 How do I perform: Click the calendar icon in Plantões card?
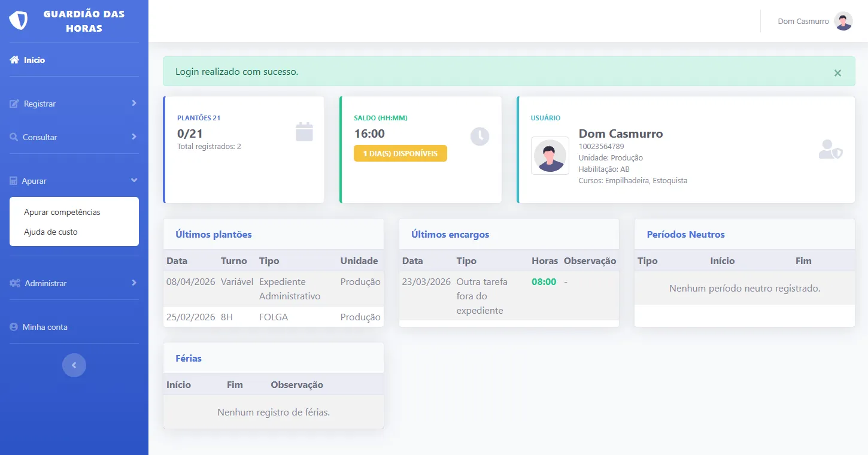pyautogui.click(x=304, y=132)
